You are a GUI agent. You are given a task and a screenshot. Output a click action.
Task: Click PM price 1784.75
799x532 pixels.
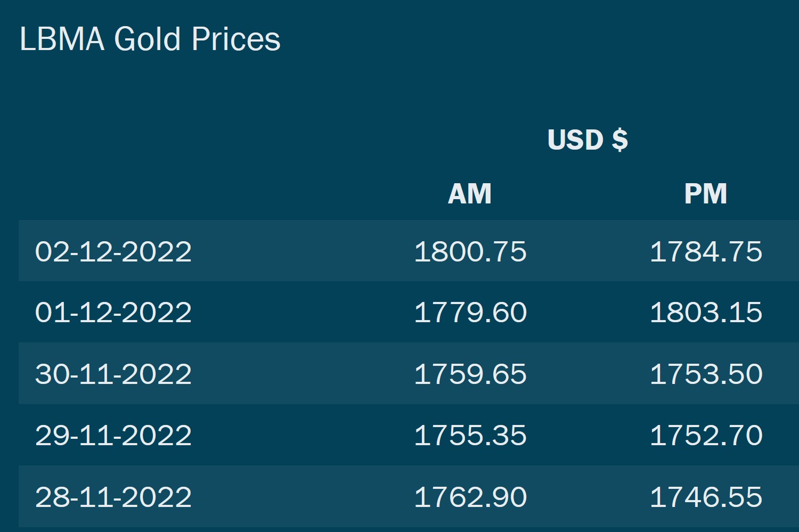(706, 251)
